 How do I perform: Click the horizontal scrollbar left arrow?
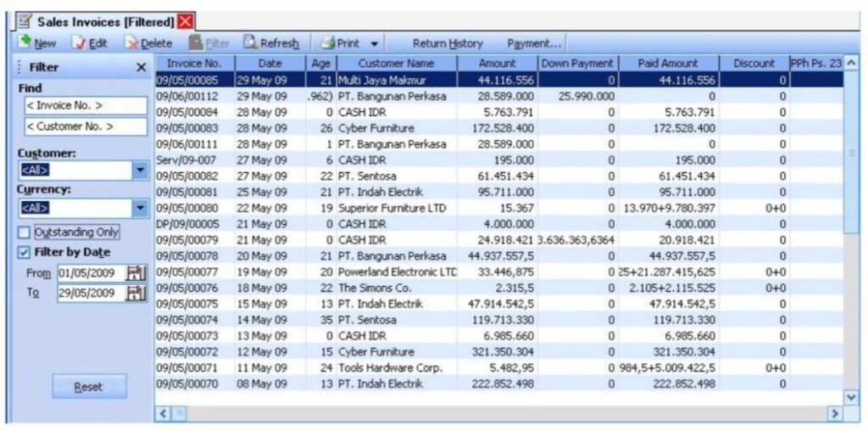coord(163,412)
